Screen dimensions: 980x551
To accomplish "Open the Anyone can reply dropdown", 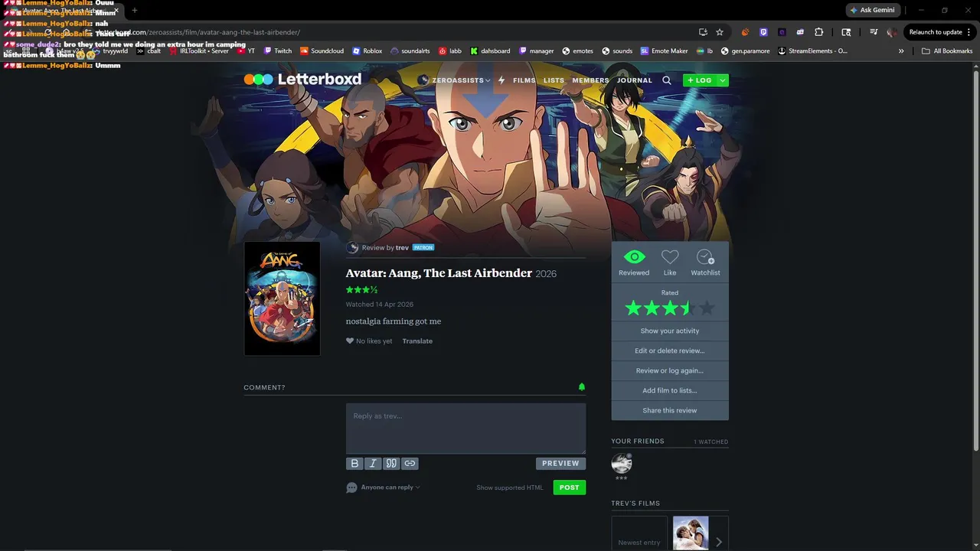I will 390,487.
